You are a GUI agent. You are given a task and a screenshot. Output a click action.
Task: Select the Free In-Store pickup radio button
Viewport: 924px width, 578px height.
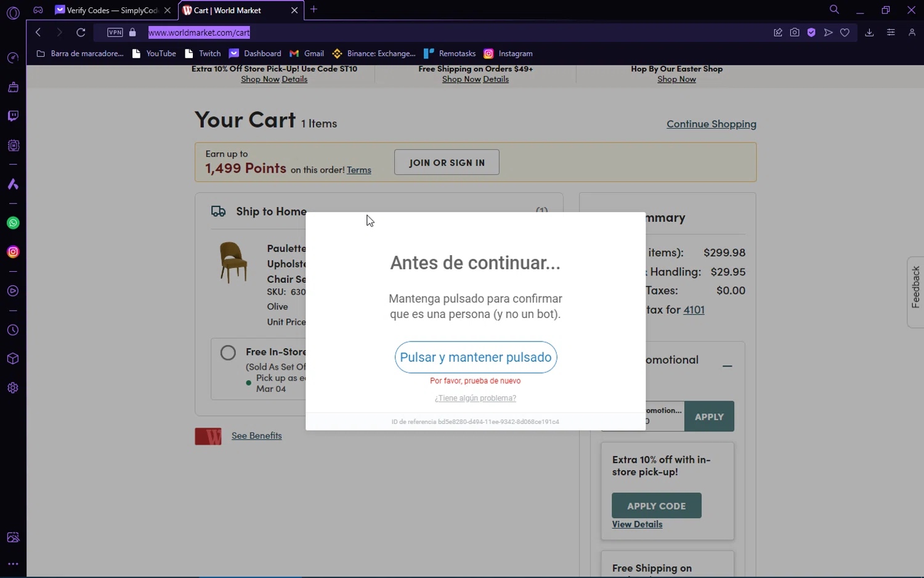pos(228,352)
